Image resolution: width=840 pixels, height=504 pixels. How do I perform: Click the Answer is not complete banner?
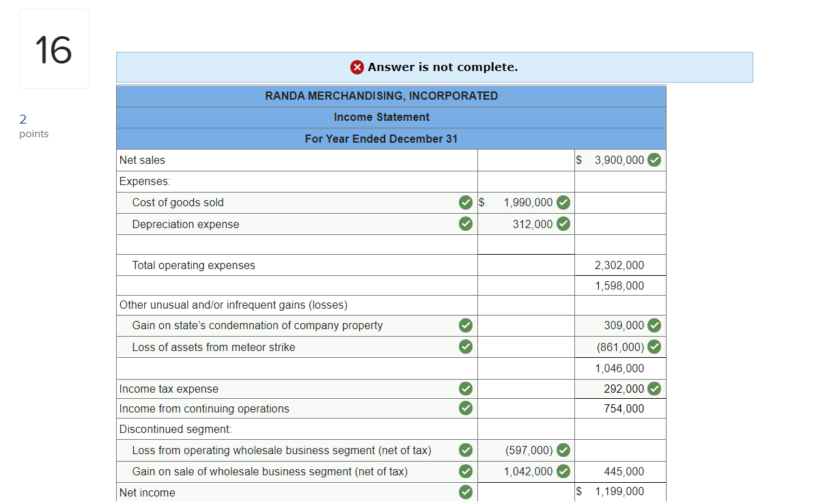pos(434,67)
